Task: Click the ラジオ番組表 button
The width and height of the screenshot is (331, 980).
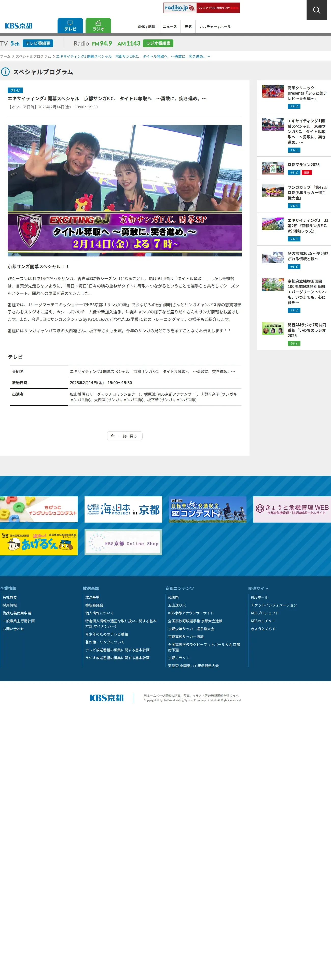Action: (158, 43)
